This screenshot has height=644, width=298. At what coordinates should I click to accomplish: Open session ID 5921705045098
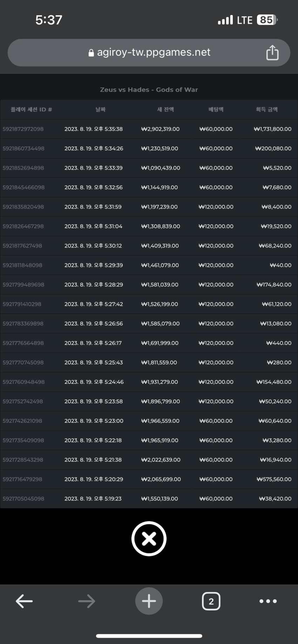coord(23,499)
